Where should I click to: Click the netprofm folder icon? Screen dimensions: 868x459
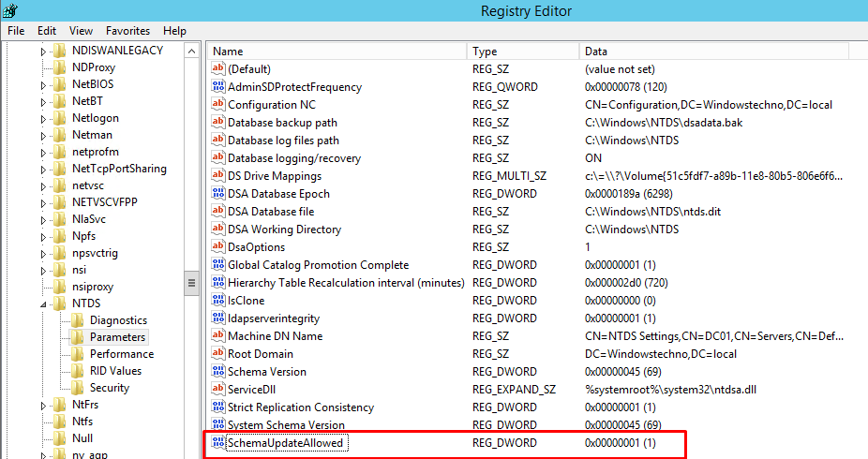(x=59, y=152)
